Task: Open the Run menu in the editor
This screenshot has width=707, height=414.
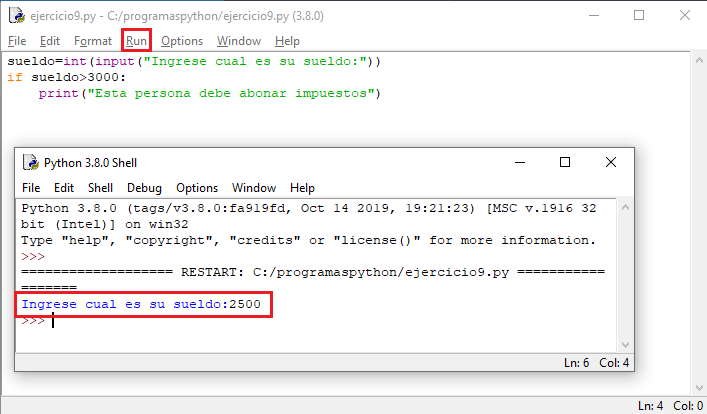Action: [x=136, y=41]
